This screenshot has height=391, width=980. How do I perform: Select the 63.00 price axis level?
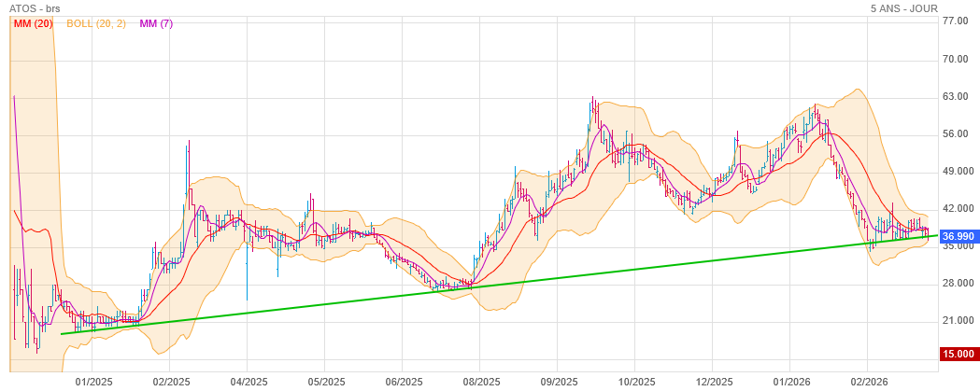pos(954,96)
